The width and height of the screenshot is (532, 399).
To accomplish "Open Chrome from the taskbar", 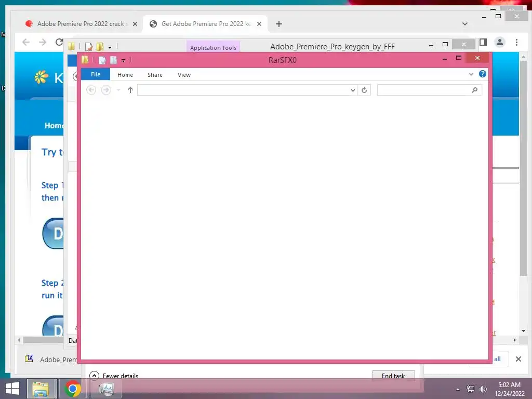I will (73, 389).
